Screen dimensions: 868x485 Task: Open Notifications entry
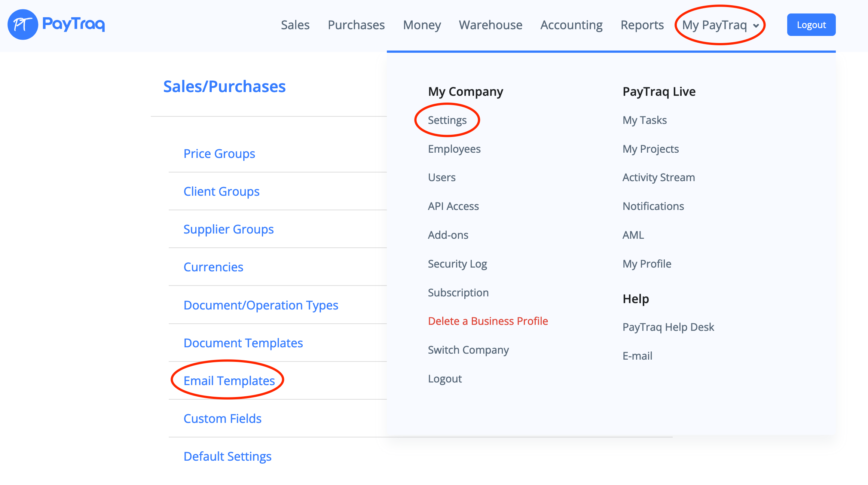point(653,206)
